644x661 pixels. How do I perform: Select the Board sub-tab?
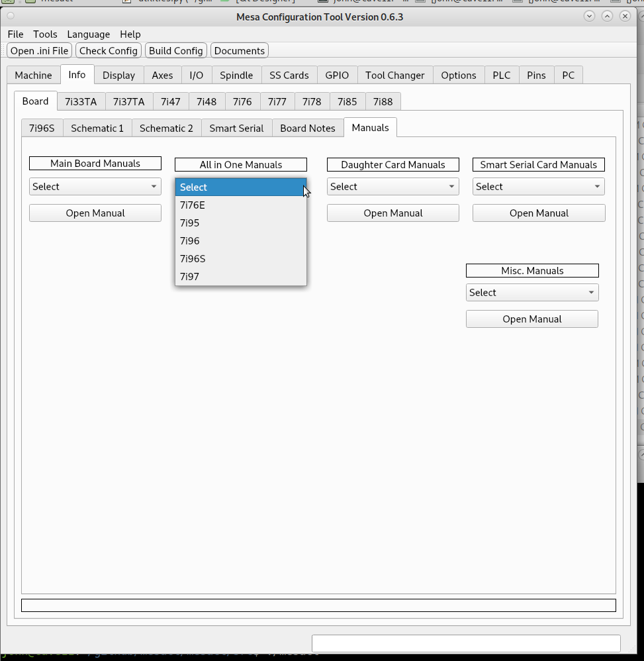point(35,101)
